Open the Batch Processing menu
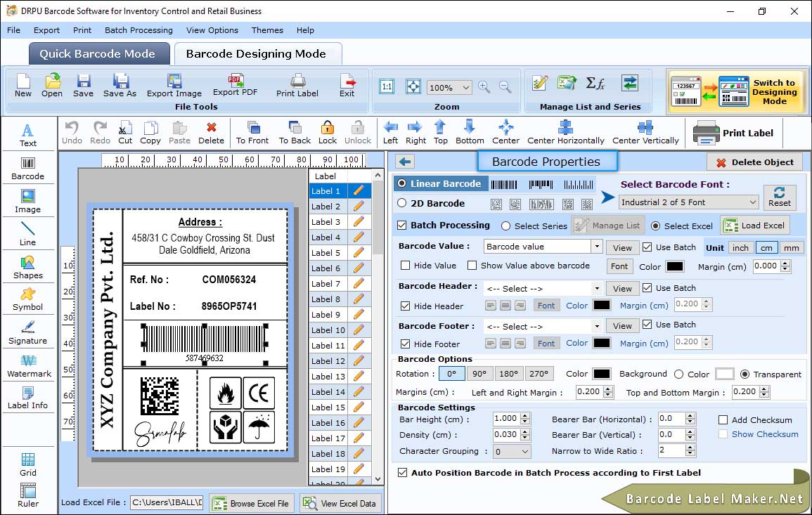Screen dimensions: 812x515 click(x=138, y=30)
